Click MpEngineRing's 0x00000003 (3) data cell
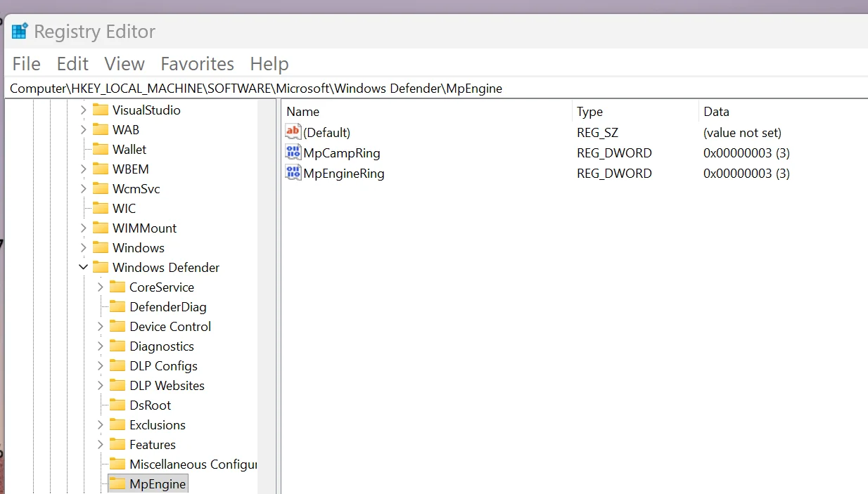This screenshot has width=868, height=494. tap(746, 173)
